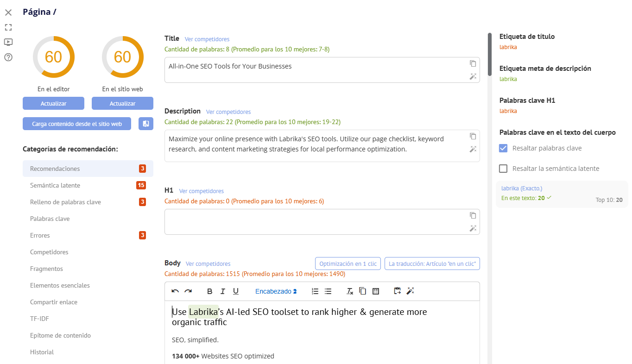
Task: Click the vertical scrollbar of the editor panel
Action: (490, 55)
